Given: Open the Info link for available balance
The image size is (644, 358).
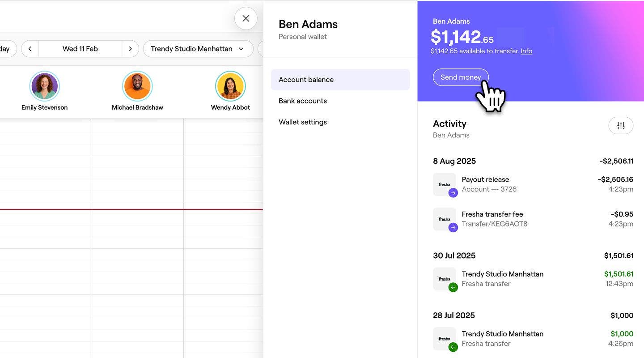Looking at the screenshot, I should (x=526, y=51).
